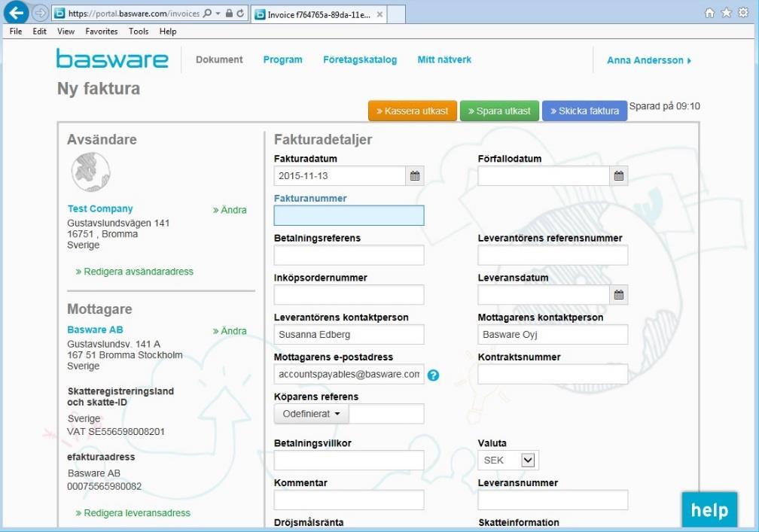Open the browser Help menu

click(168, 32)
